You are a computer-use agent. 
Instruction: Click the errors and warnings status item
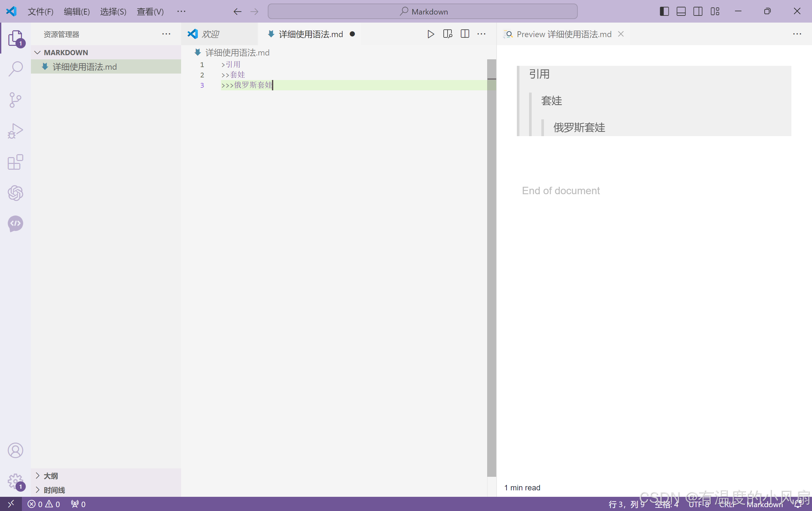coord(44,504)
